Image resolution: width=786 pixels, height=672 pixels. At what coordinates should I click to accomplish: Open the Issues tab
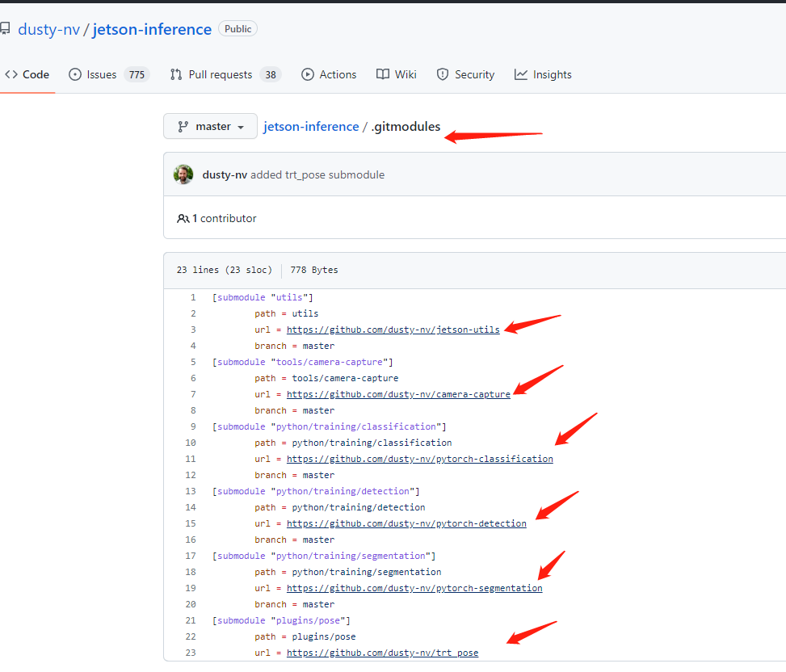click(x=102, y=74)
